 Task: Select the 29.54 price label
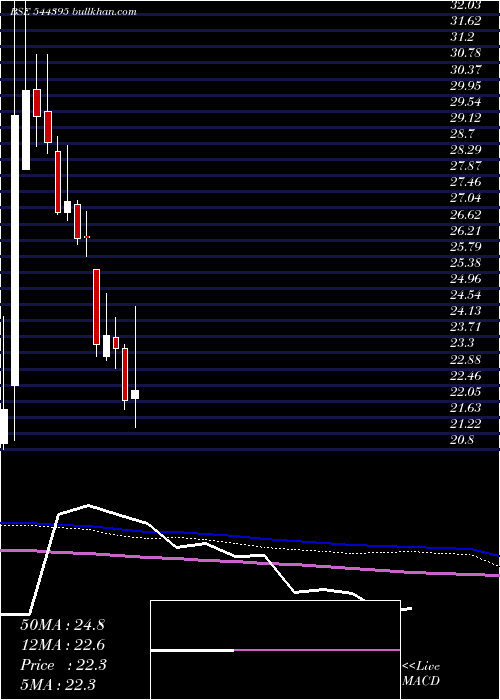pyautogui.click(x=467, y=101)
